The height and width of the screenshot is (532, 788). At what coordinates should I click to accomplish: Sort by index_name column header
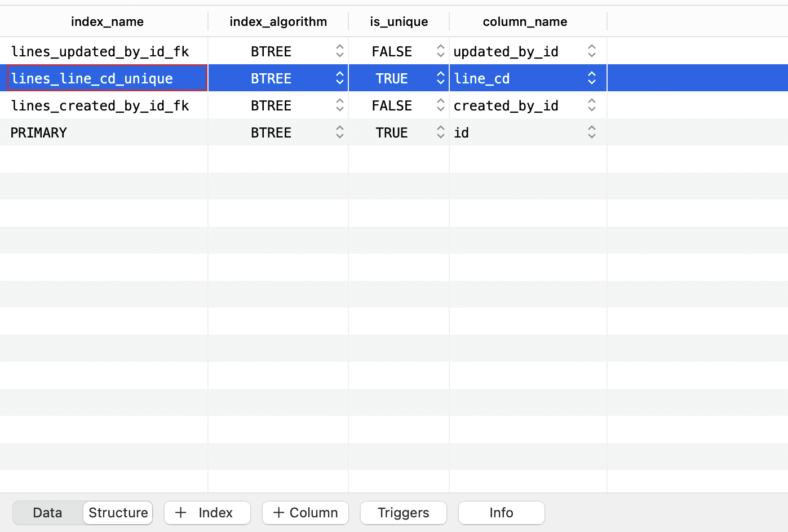coord(107,21)
